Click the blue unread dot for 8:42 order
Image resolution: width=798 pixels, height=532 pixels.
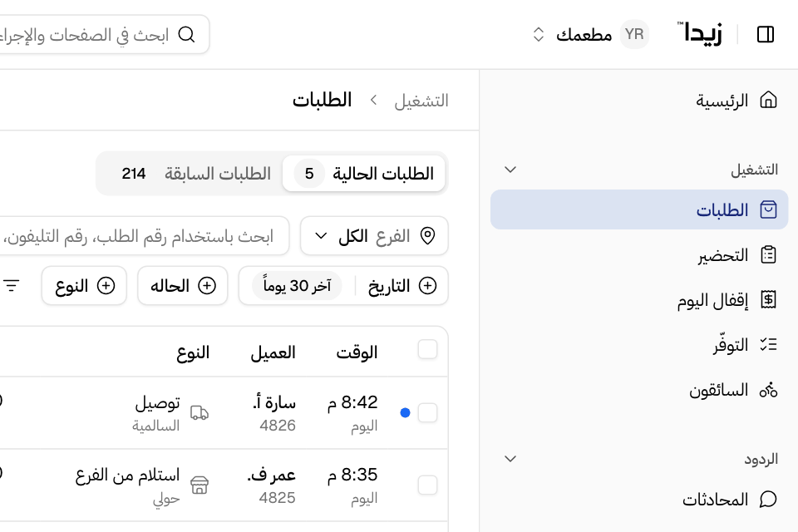click(x=405, y=413)
